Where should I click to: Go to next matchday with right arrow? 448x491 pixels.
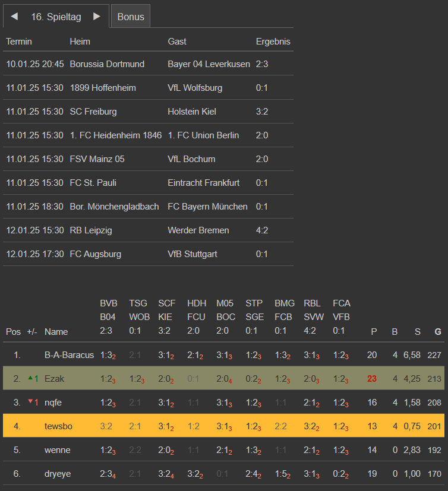(96, 17)
